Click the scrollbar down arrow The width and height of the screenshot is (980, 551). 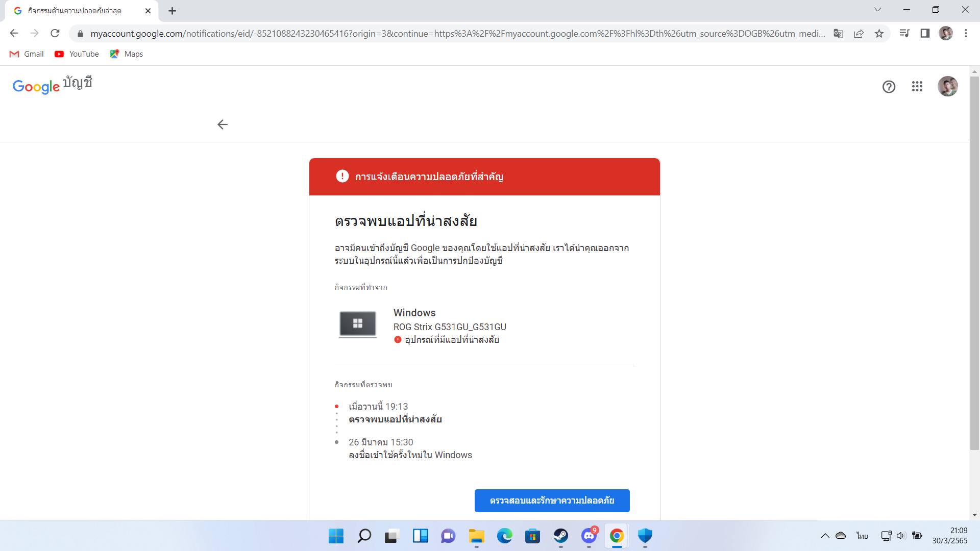(x=974, y=515)
